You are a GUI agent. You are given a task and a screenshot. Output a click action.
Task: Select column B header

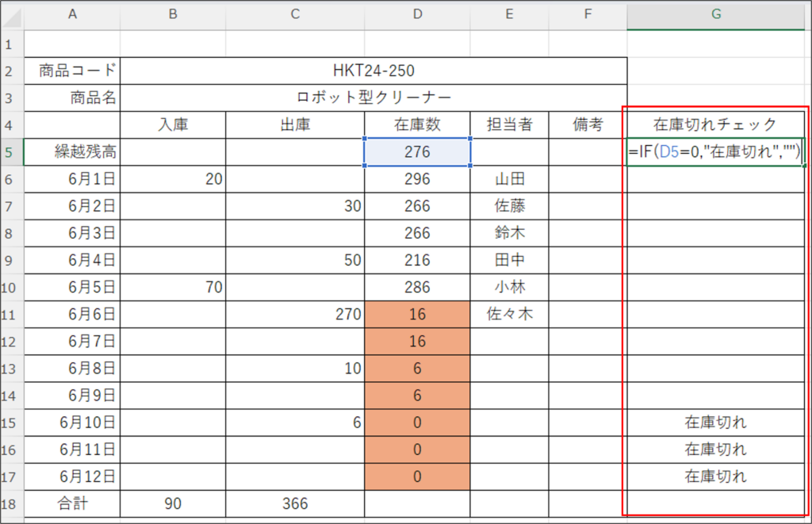pyautogui.click(x=173, y=14)
